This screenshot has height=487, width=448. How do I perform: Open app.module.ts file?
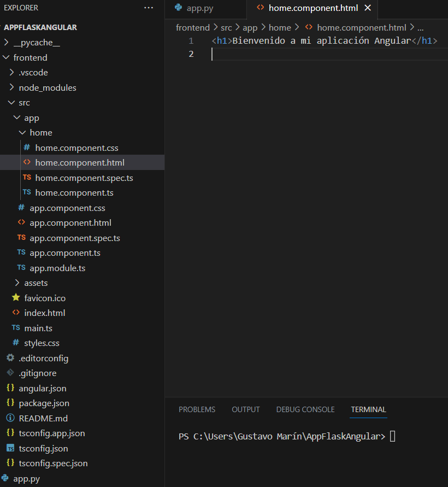(57, 268)
